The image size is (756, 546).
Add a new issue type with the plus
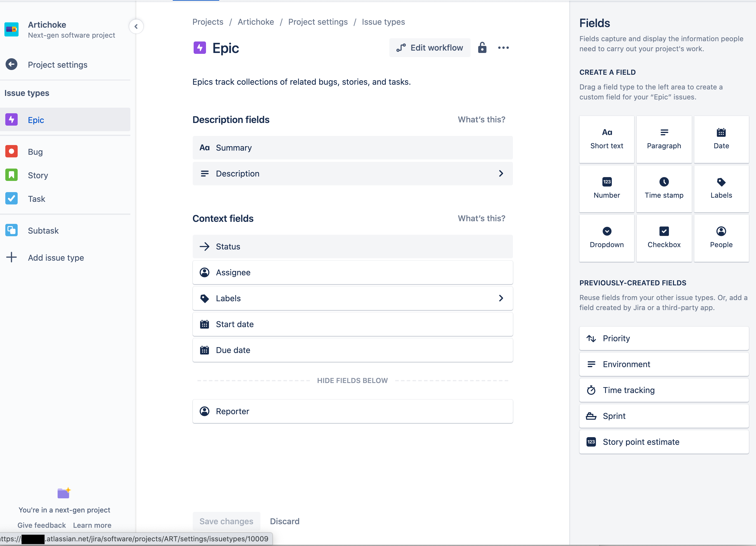12,257
